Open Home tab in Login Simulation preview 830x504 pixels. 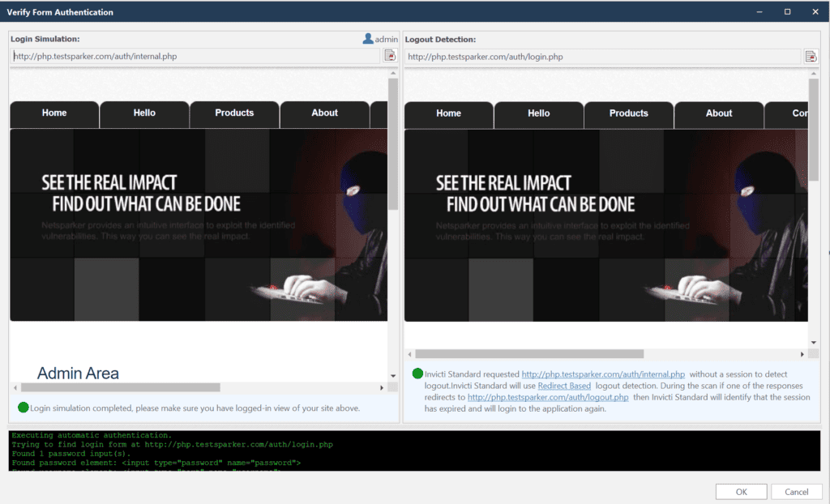click(x=54, y=114)
